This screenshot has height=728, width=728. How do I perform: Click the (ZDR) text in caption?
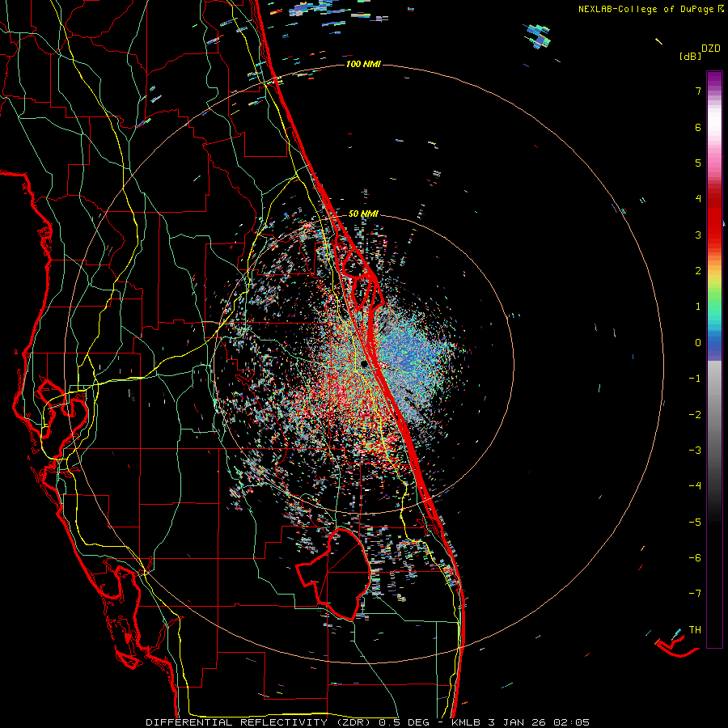tap(353, 722)
